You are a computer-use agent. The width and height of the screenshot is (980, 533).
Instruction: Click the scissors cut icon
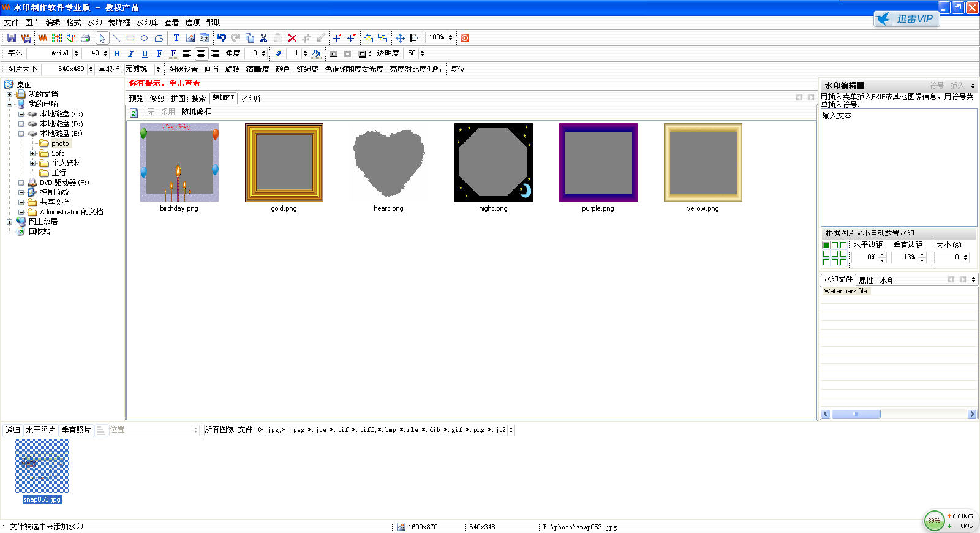263,38
